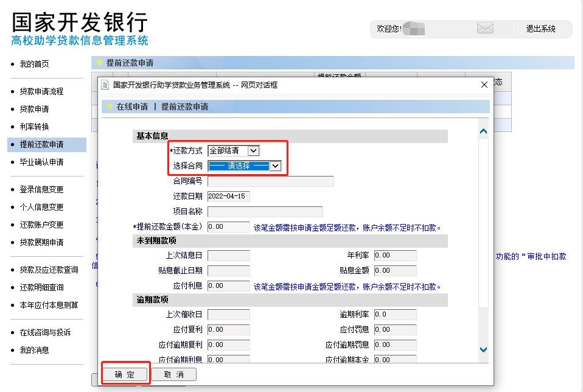Navigate to 还款账户变更

coord(41,225)
